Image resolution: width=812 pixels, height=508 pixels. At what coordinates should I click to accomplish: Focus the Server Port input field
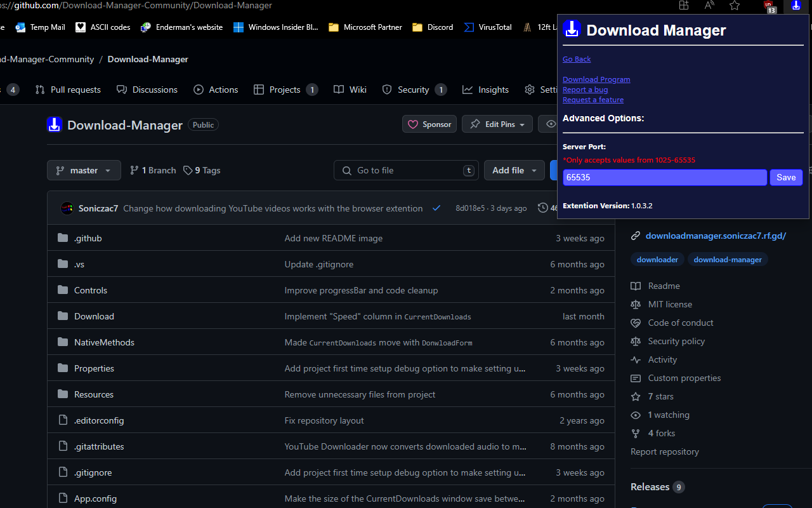click(665, 178)
